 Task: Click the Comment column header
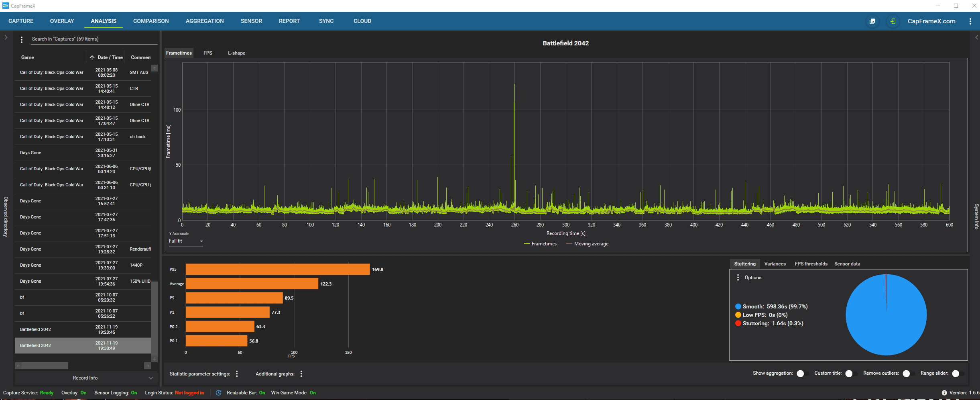pyautogui.click(x=141, y=57)
